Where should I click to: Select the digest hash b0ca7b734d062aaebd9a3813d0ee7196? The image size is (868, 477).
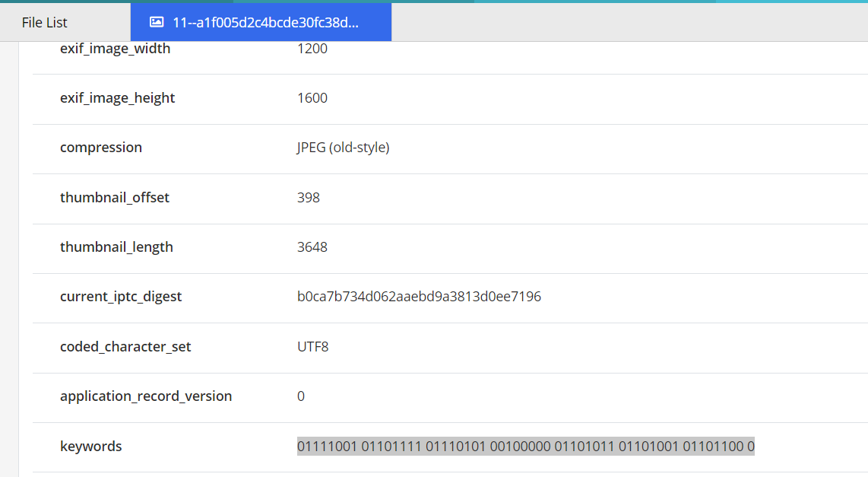419,297
